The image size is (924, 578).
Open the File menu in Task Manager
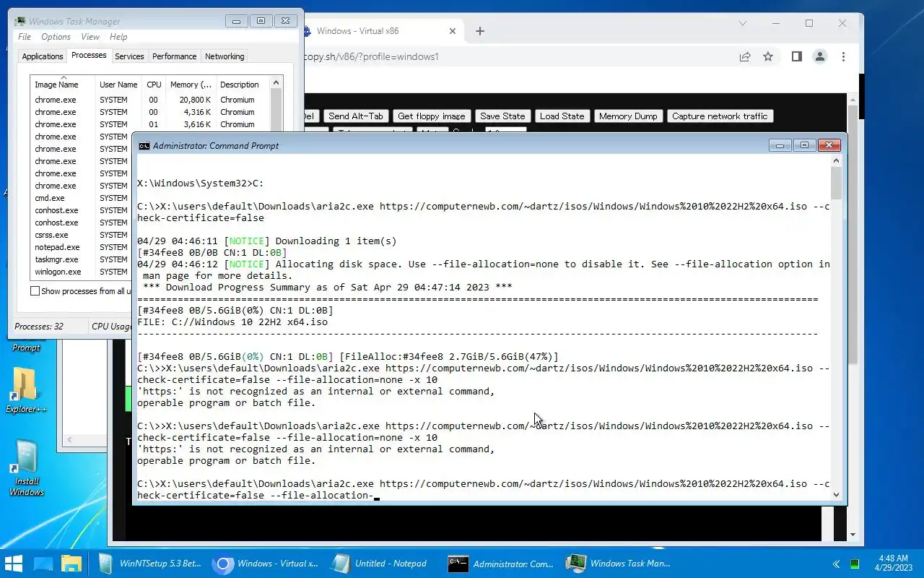click(x=25, y=37)
